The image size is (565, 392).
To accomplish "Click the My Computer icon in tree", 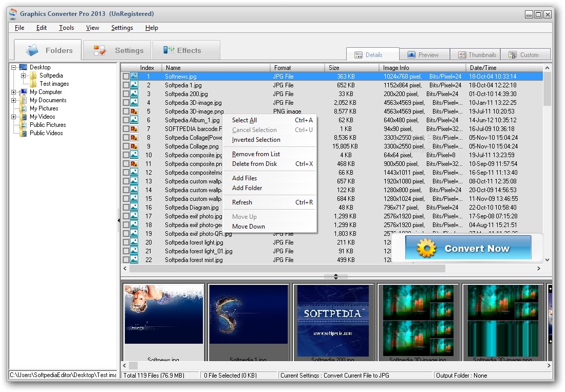I will pyautogui.click(x=23, y=92).
